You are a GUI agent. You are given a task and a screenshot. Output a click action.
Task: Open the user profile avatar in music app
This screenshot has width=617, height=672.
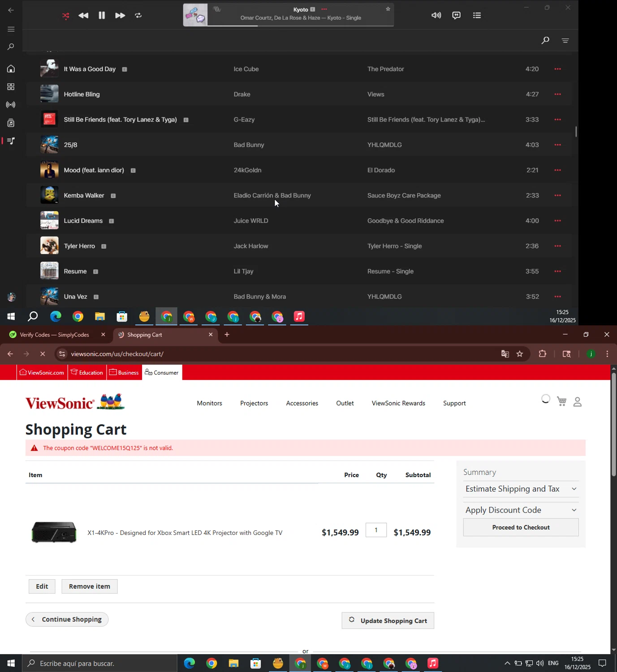(12, 297)
